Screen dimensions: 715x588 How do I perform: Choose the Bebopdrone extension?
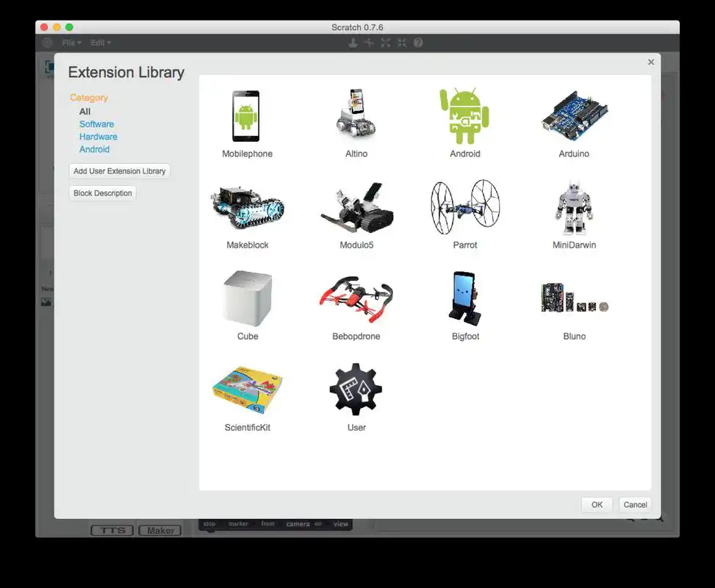[x=356, y=299]
